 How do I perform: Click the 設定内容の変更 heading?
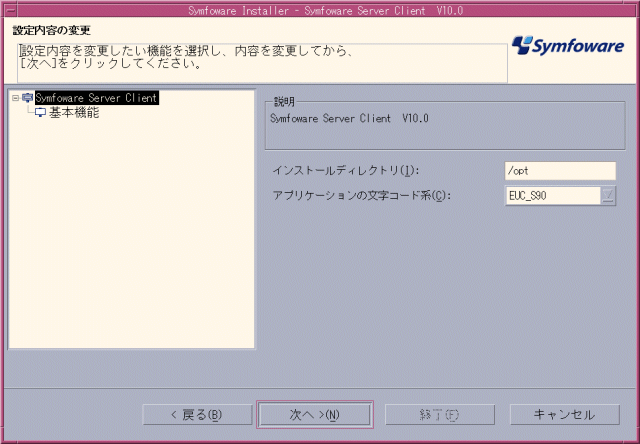coord(51,30)
